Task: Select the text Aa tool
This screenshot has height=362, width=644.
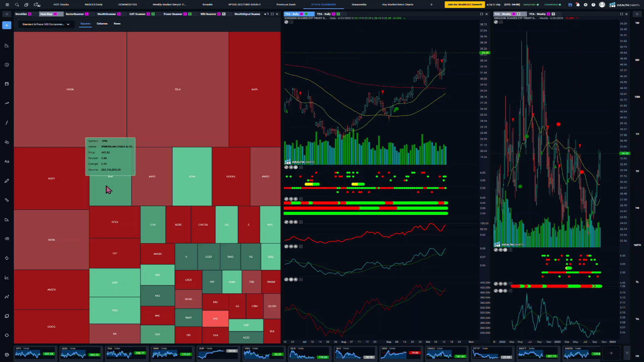Action: click(x=7, y=161)
